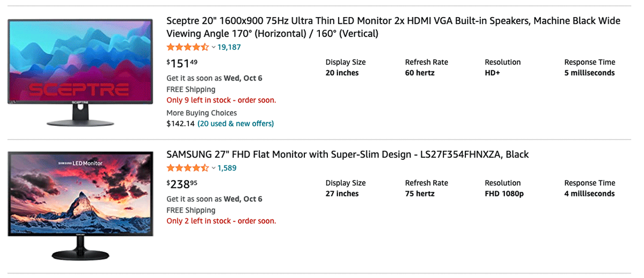This screenshot has width=644, height=278.
Task: Open the 19,187 reviews link
Action: point(229,47)
